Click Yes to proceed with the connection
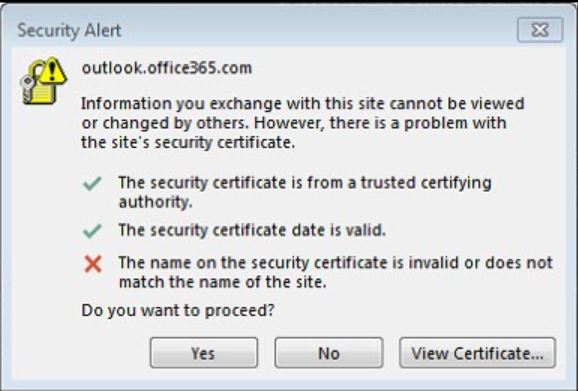The width and height of the screenshot is (578, 391). coord(203,353)
